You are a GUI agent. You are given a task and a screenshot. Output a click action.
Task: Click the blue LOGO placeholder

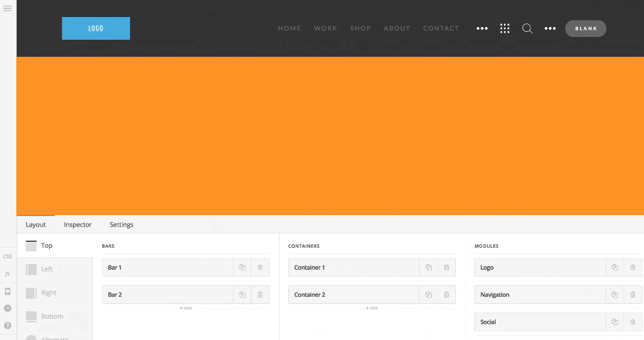[96, 28]
